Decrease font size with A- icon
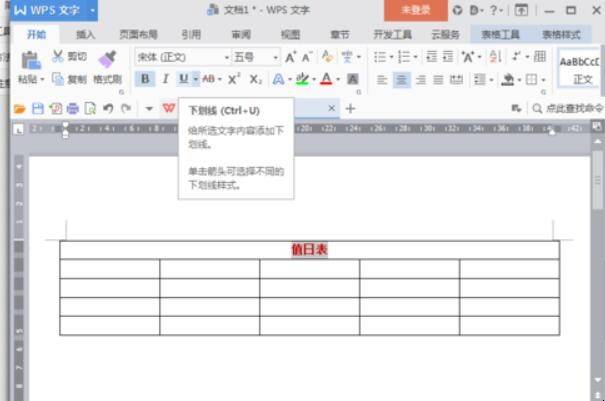605x401 pixels. (307, 57)
